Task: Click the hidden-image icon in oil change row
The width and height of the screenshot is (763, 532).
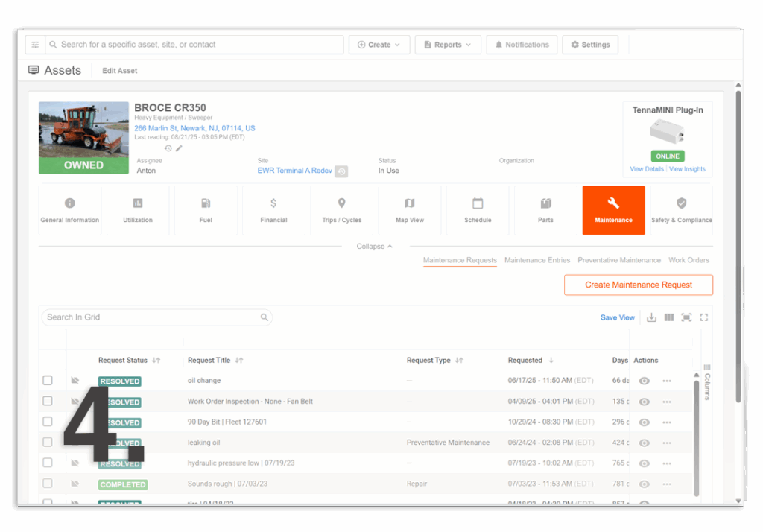Action: 75,380
